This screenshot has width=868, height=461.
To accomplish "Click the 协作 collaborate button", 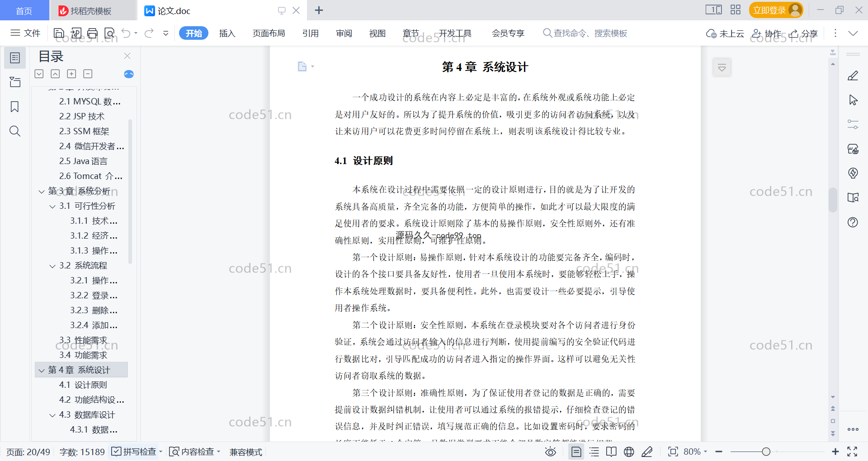I will 767,33.
